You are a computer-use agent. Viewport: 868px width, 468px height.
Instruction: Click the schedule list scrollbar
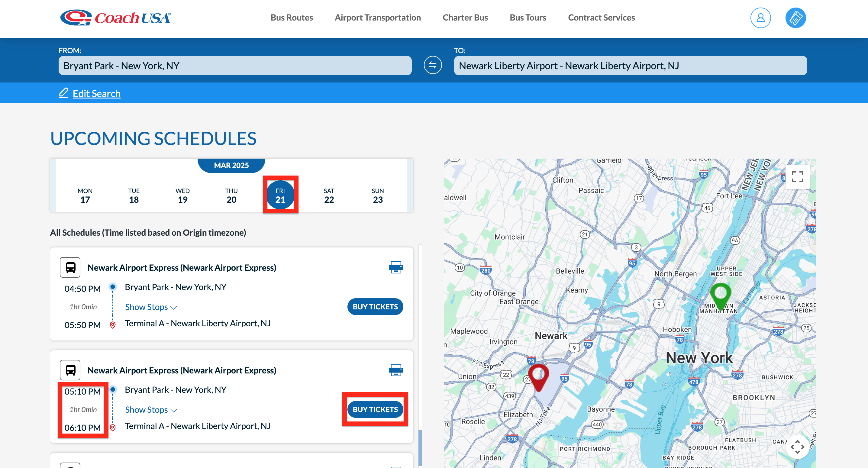(420, 447)
